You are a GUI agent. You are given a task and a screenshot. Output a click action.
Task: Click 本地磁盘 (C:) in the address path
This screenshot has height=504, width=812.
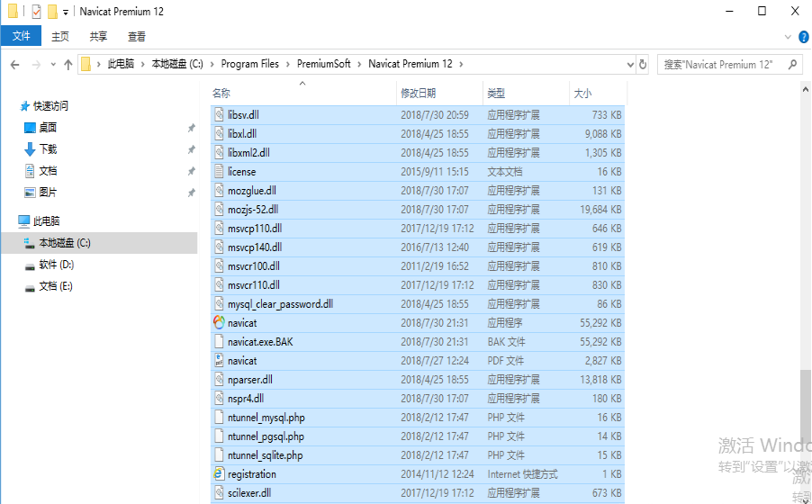[x=177, y=64]
